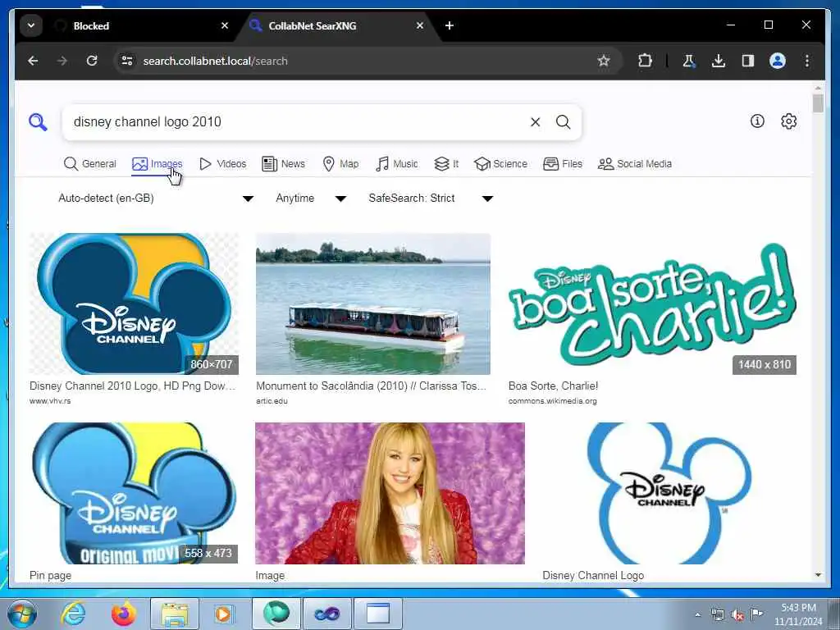
Task: Click the artic.edu source link
Action: 272,400
